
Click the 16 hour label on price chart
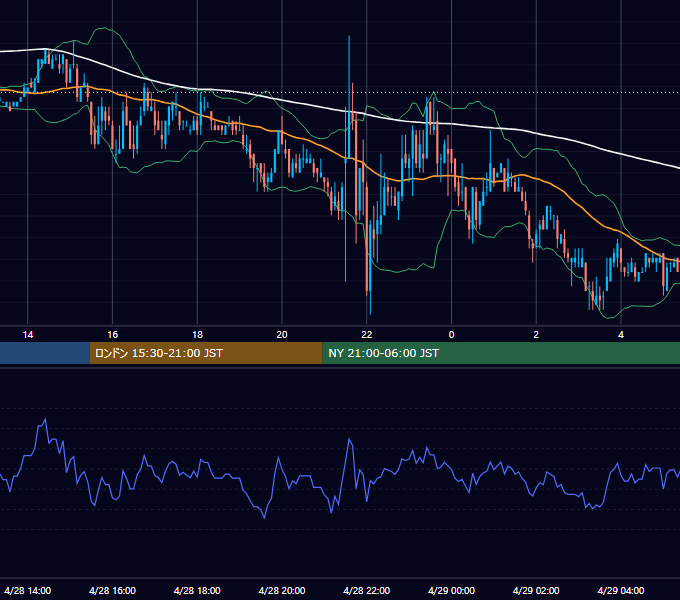coord(112,335)
